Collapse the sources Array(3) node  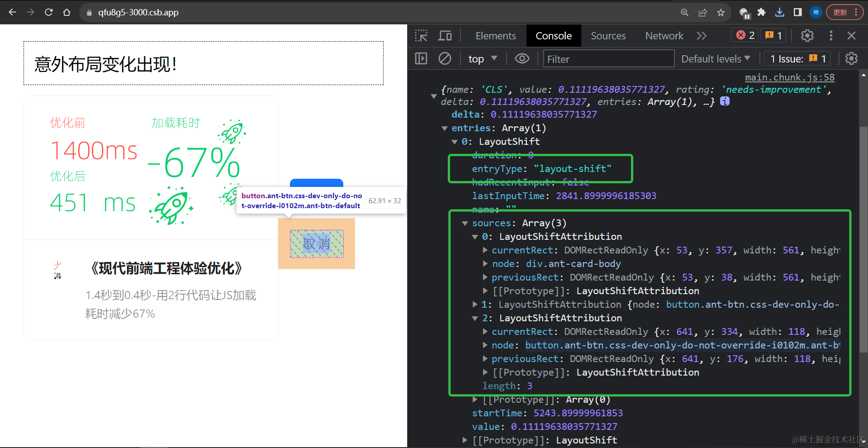(x=465, y=223)
